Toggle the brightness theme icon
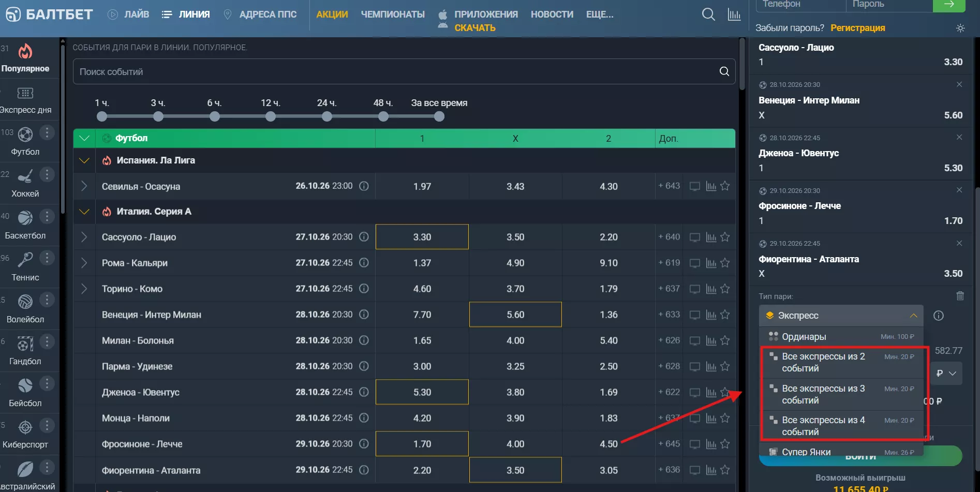 tap(960, 28)
